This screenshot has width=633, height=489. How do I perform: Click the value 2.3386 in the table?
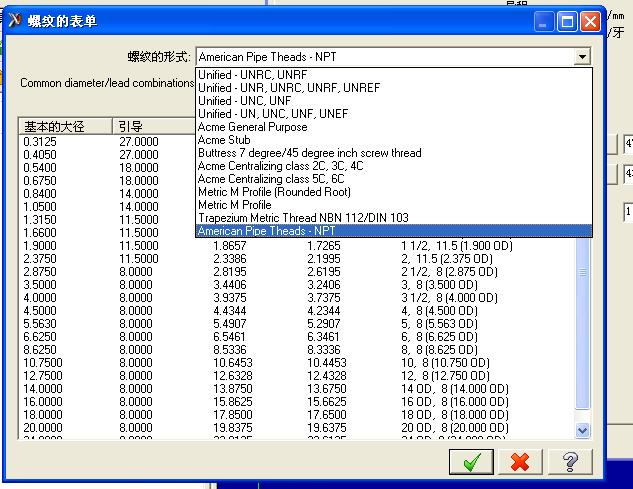point(230,258)
